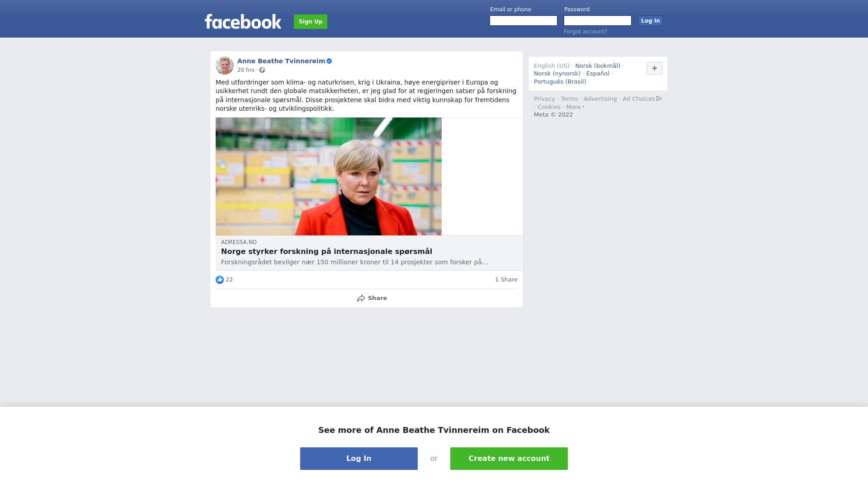
Task: Click Create new account button
Action: pos(509,459)
